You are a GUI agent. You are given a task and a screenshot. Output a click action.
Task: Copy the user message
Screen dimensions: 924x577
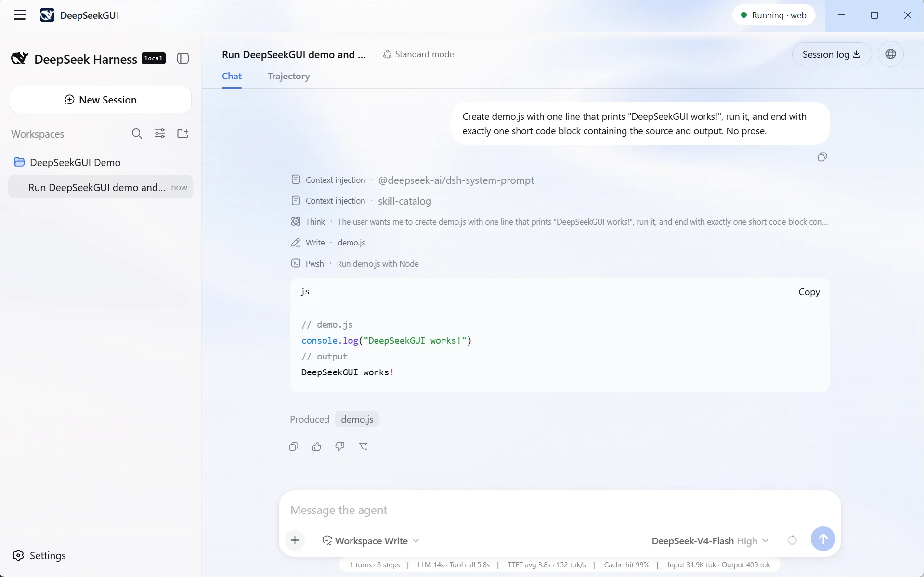[822, 157]
